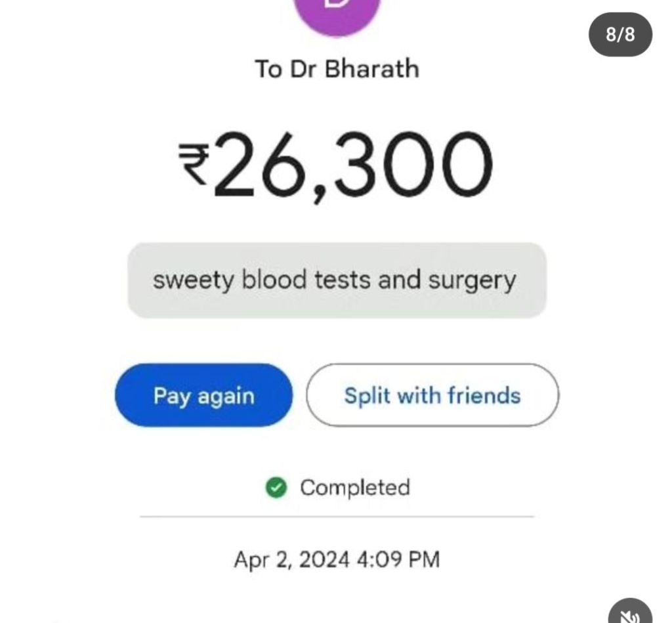Tap the 8/8 slide counter badge
Viewport: 672px width, 623px height.
620,34
